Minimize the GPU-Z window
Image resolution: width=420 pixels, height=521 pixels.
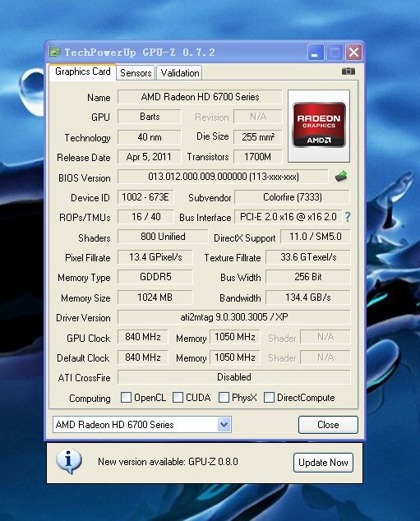pos(316,53)
